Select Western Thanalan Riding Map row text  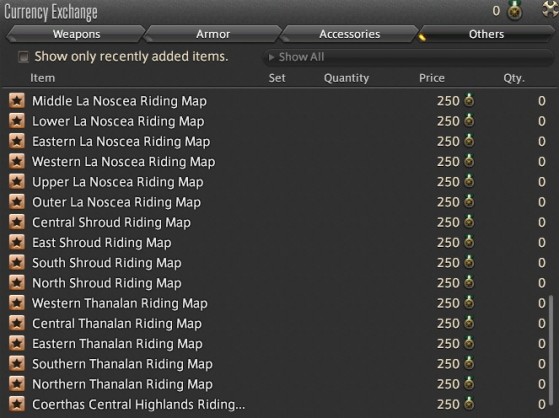(x=119, y=304)
